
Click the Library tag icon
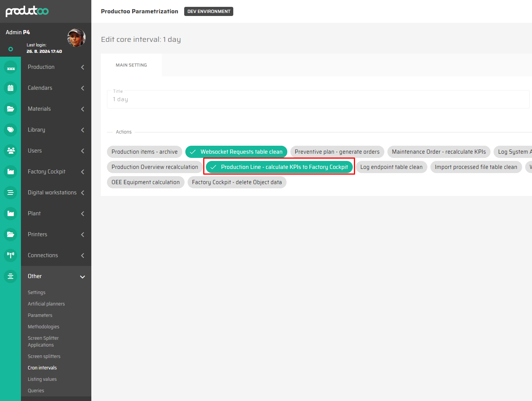click(11, 130)
